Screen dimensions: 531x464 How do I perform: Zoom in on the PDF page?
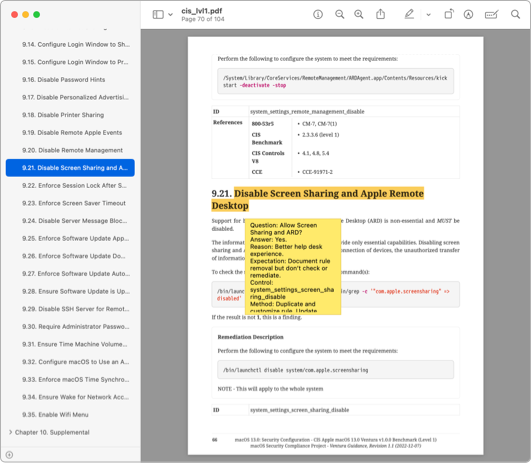[x=359, y=15]
